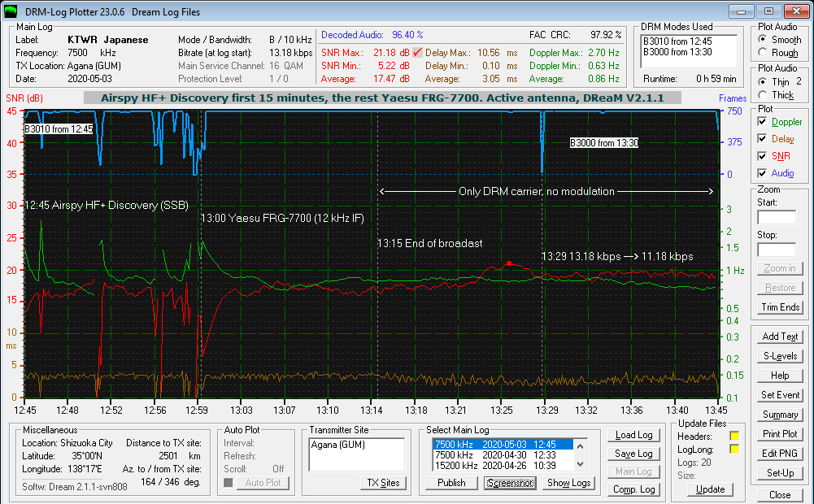Click the log list scroll-up arrow
The height and width of the screenshot is (504, 814).
[580, 445]
